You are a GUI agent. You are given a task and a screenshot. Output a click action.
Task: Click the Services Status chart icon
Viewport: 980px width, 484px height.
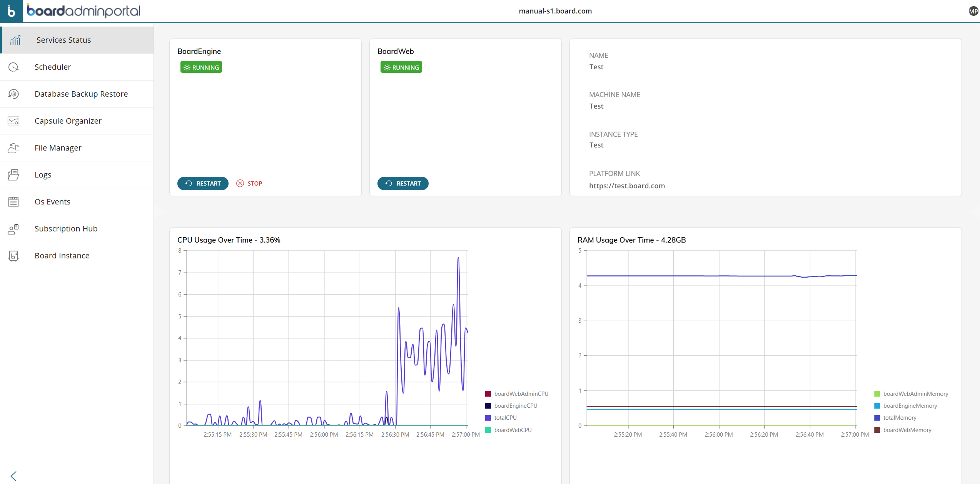(15, 40)
